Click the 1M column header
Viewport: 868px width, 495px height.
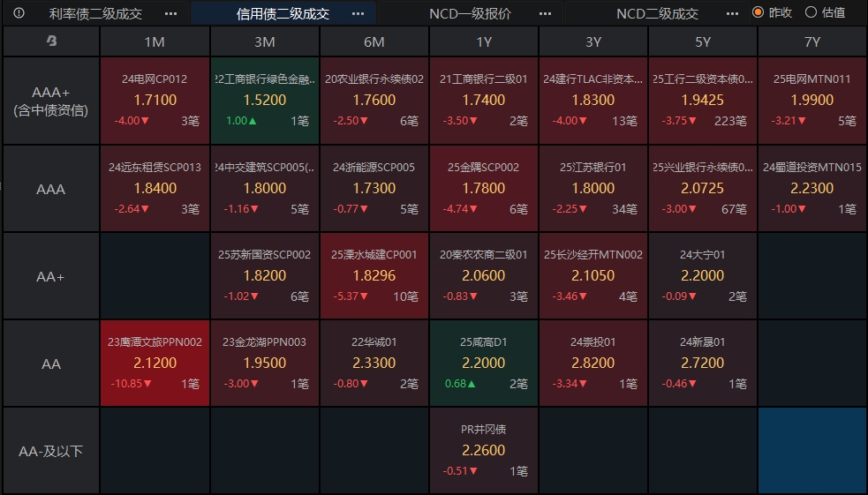tap(155, 41)
